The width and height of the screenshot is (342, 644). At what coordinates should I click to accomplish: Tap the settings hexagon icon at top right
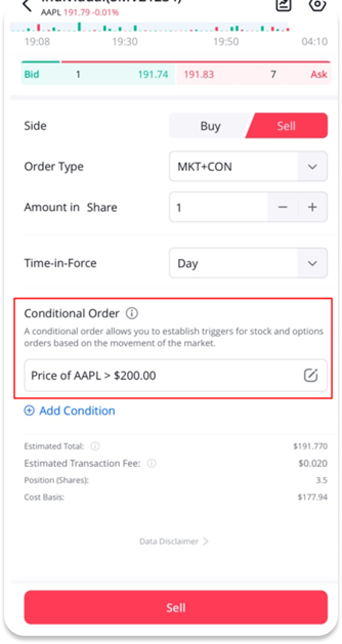[318, 4]
